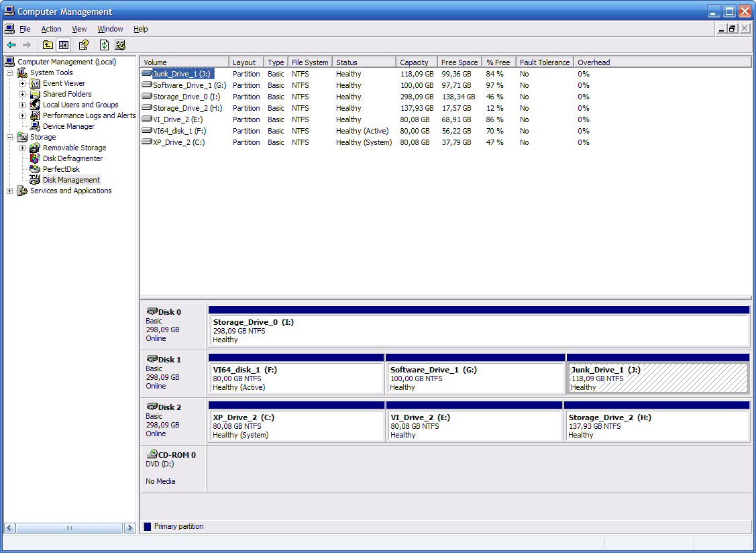
Task: Click the Refresh toolbar icon
Action: (104, 45)
